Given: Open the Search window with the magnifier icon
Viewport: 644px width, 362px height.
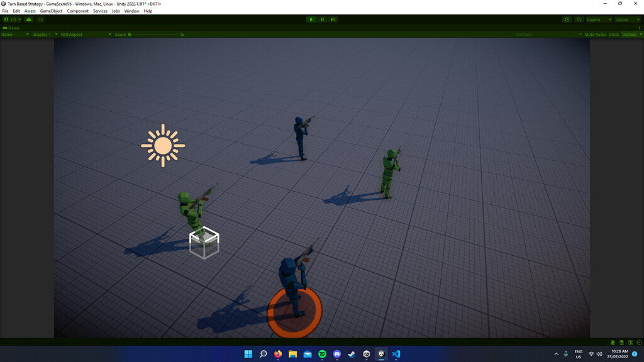Looking at the screenshot, I should tap(579, 19).
